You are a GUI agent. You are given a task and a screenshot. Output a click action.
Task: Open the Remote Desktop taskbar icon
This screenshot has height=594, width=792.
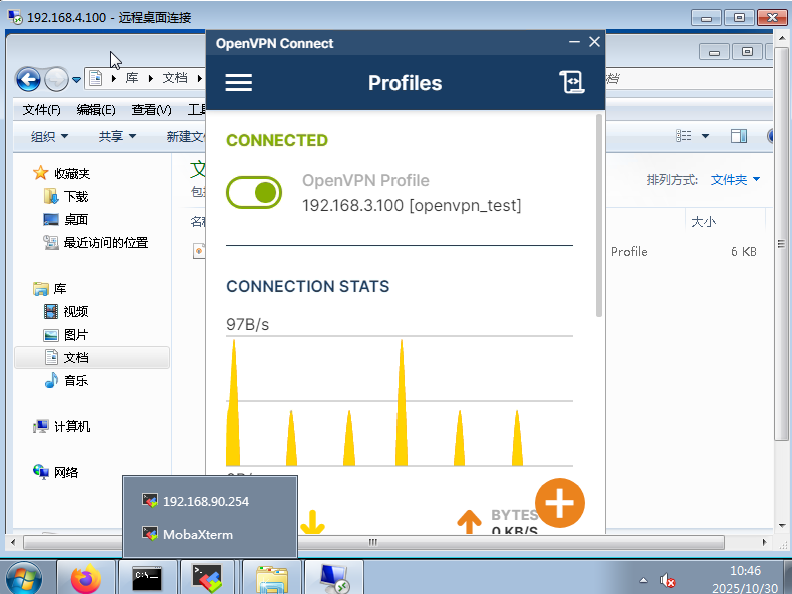tap(333, 578)
